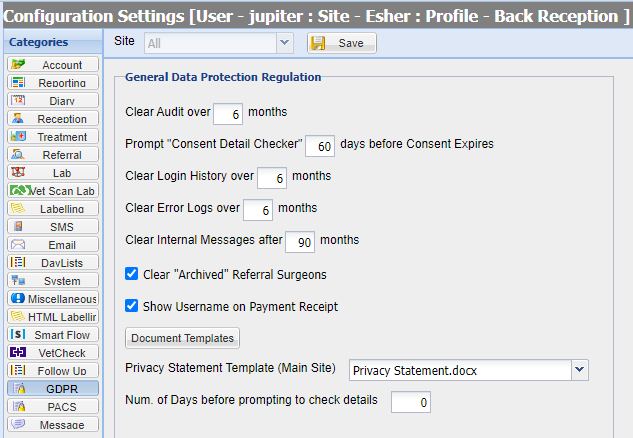Image resolution: width=633 pixels, height=438 pixels.
Task: Click the Diary calendar icon
Action: 17,100
